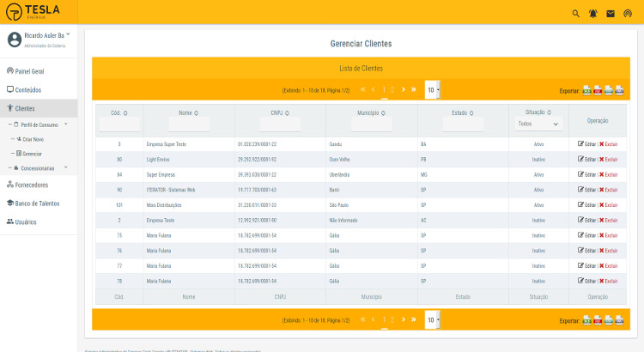Viewport: 644px width, 352px height.
Task: Open the mail envelope icon
Action: [611, 14]
